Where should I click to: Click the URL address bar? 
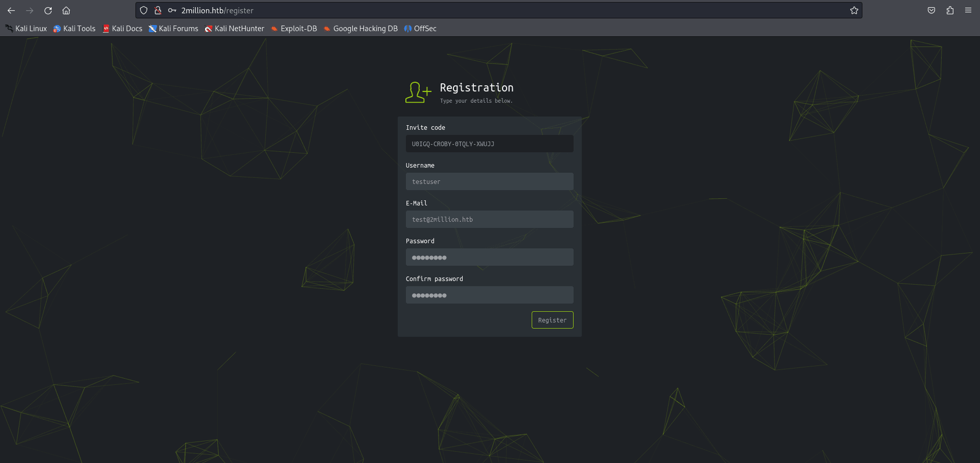460,10
